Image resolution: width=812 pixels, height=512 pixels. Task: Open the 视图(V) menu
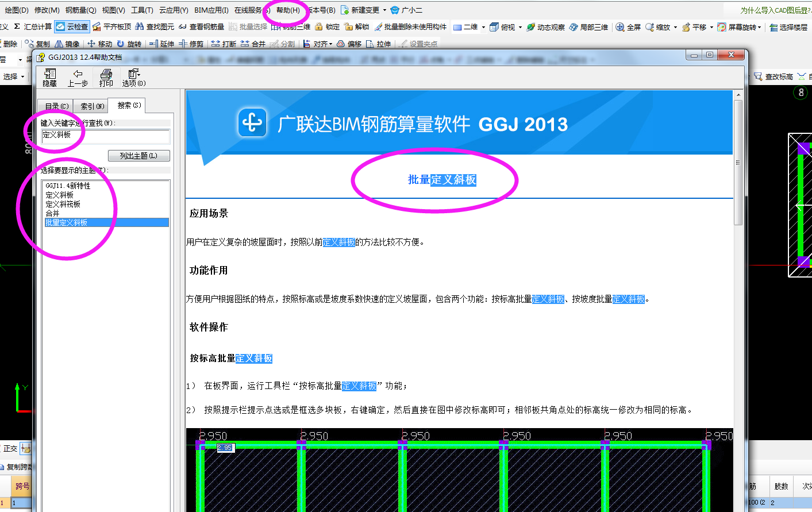(113, 10)
